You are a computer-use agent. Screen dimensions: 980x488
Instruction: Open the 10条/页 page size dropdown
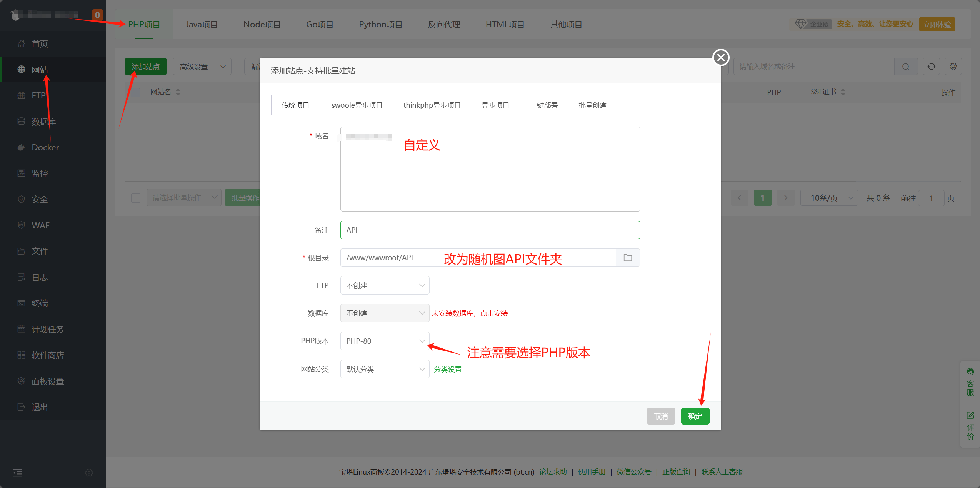tap(829, 198)
